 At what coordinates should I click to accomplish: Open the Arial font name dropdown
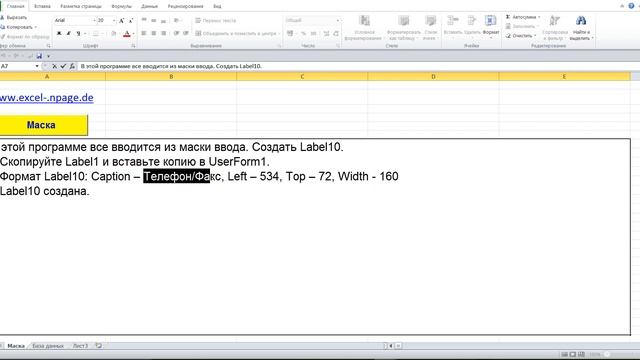[x=94, y=20]
